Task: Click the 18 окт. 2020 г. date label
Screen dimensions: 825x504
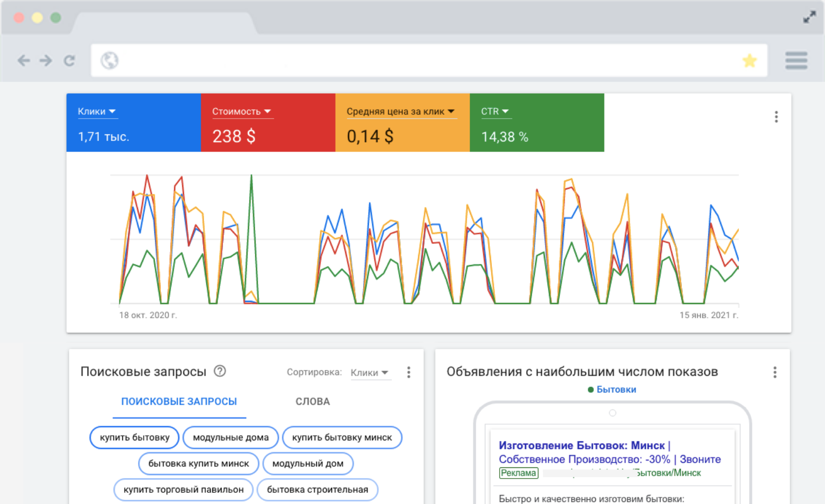Action: (148, 315)
